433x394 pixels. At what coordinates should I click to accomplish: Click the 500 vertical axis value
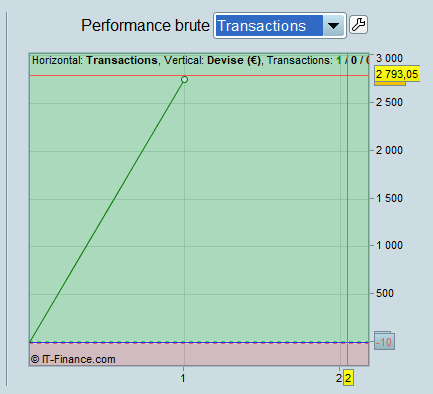[385, 293]
